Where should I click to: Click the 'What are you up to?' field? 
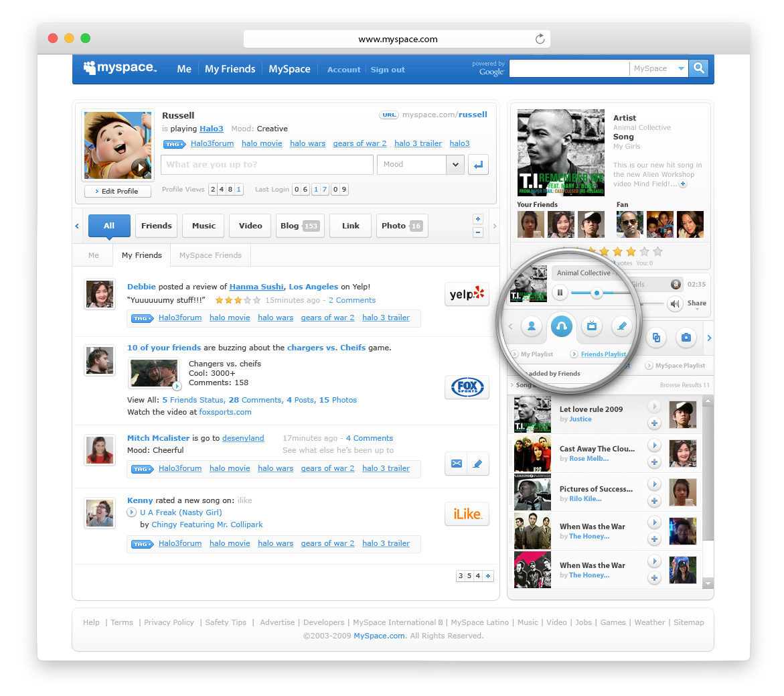[x=267, y=165]
